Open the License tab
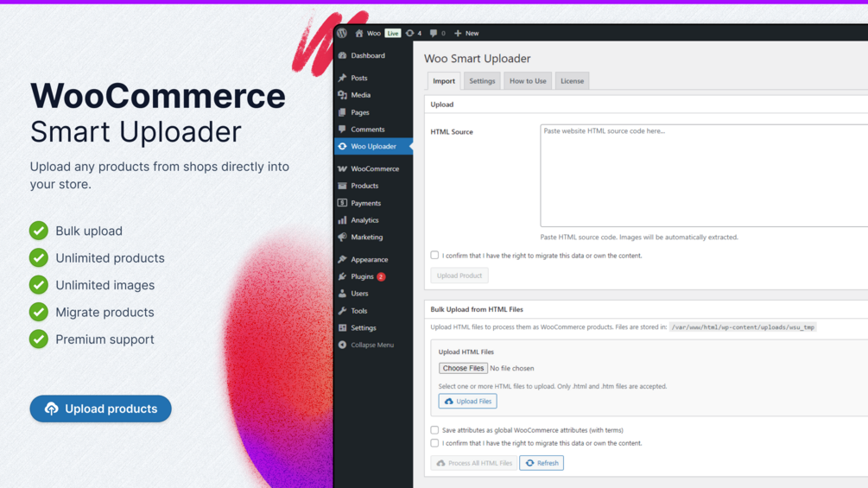868x488 pixels. (x=573, y=81)
